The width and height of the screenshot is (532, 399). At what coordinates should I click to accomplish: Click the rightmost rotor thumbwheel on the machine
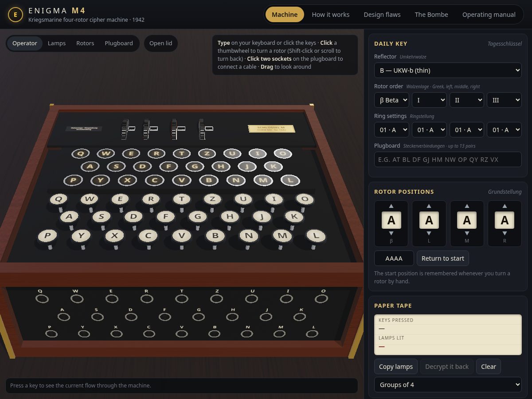tap(202, 129)
